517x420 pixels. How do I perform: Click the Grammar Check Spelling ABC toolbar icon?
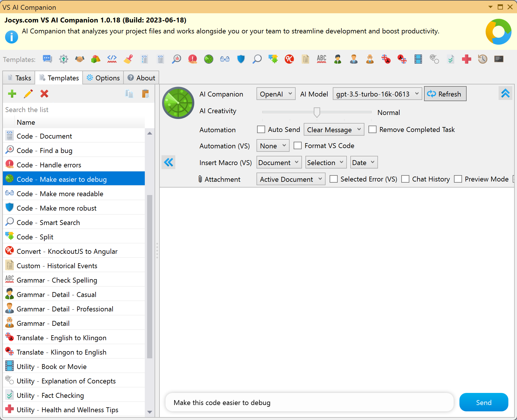click(x=322, y=59)
